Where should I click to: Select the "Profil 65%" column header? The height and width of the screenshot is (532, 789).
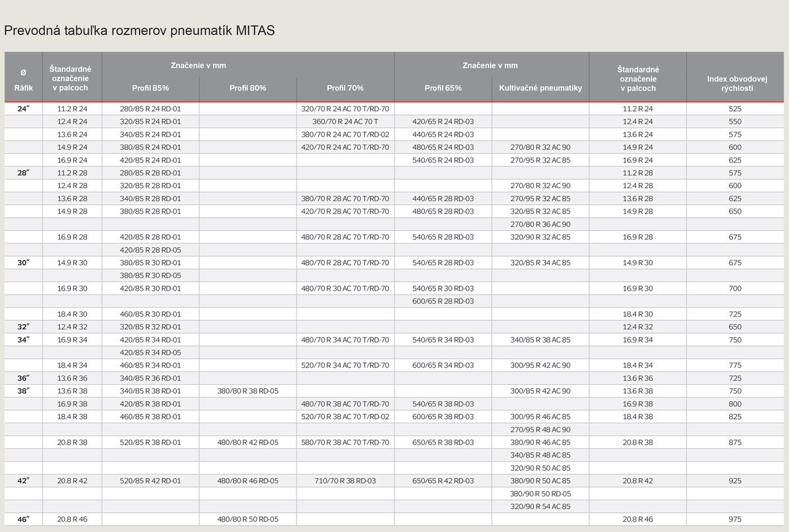(x=442, y=88)
